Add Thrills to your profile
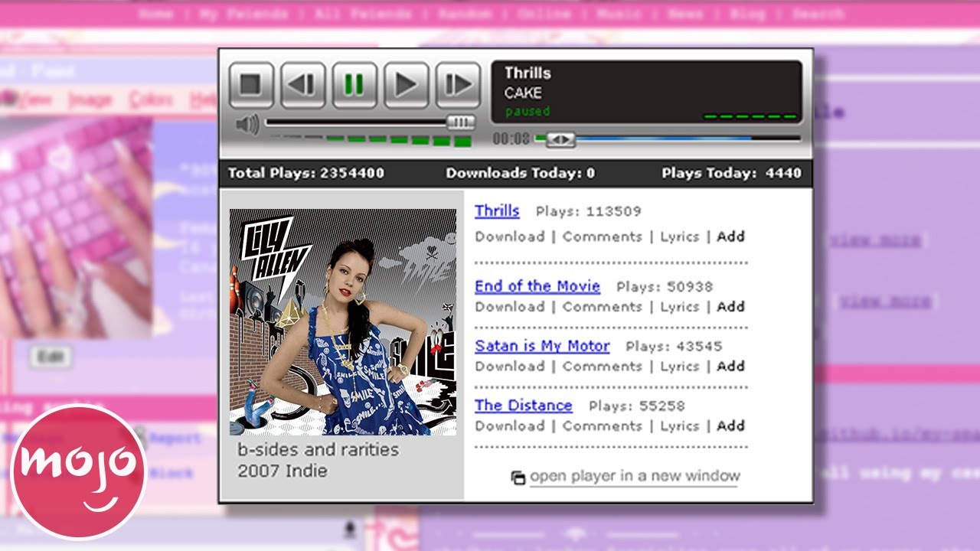Screen dimensions: 980x551 pos(731,236)
